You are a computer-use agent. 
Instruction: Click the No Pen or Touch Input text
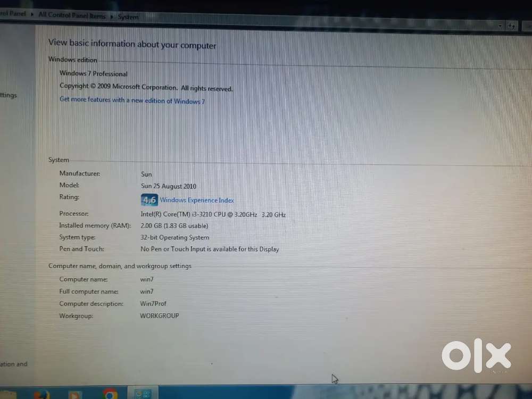(x=210, y=249)
